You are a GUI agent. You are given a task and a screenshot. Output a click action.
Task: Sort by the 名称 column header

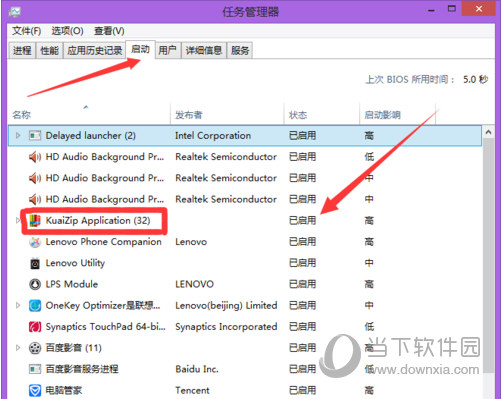pyautogui.click(x=89, y=115)
